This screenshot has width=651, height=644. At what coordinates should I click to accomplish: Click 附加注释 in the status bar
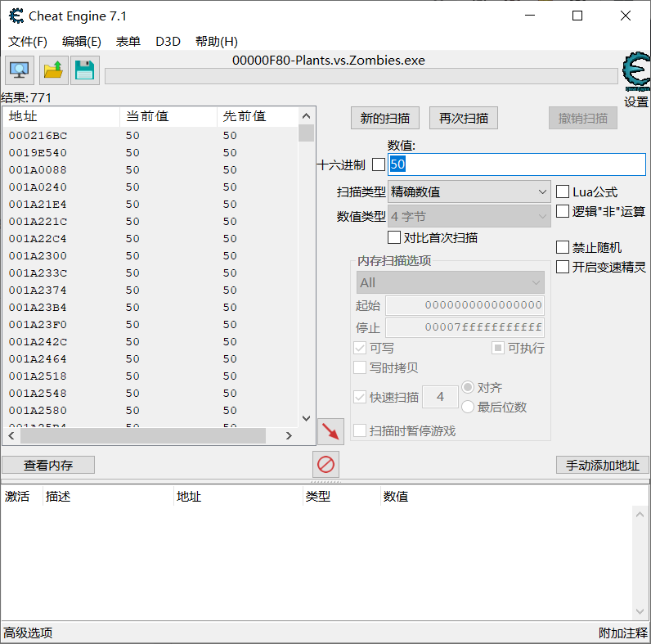[x=622, y=633]
